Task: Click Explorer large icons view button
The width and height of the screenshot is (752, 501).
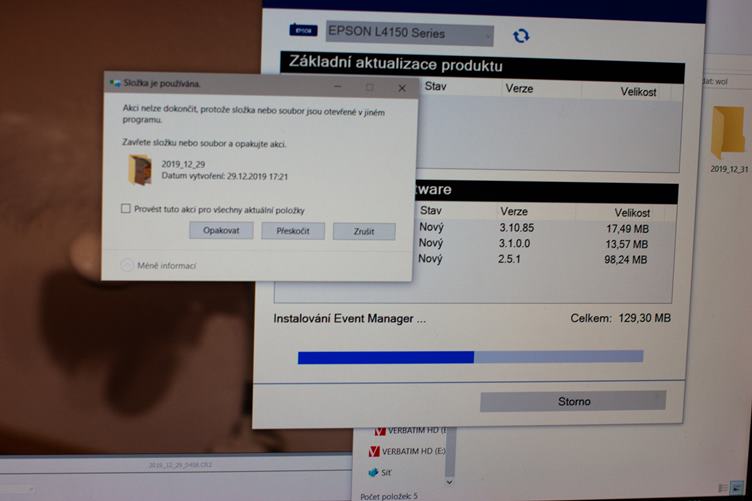Action: coord(737,489)
